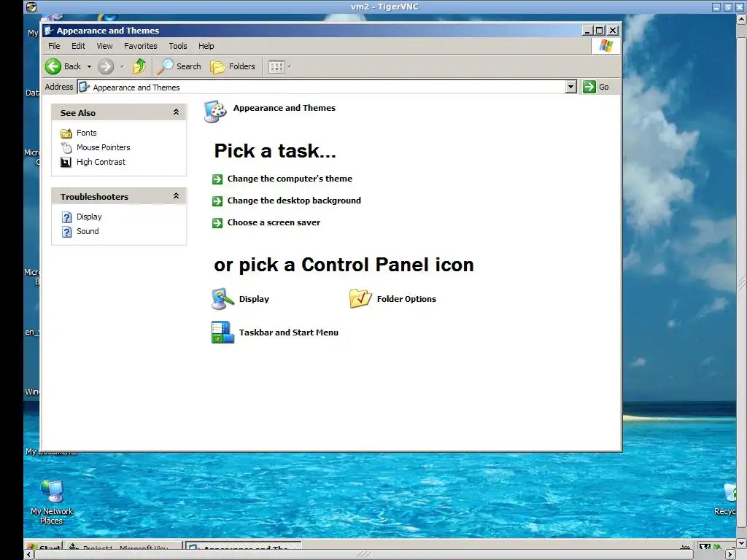Click the Recycle Bin desktop icon
This screenshot has width=747, height=560.
(729, 492)
